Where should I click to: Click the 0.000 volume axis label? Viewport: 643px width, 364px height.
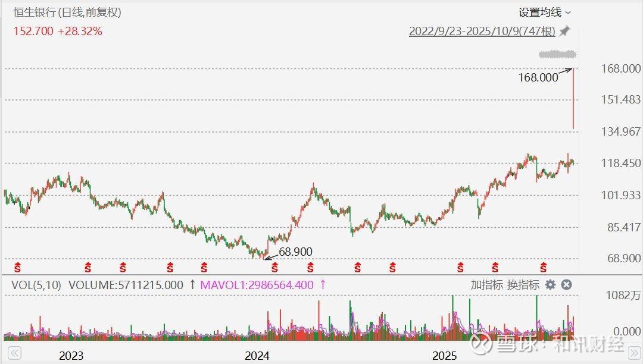[626, 331]
